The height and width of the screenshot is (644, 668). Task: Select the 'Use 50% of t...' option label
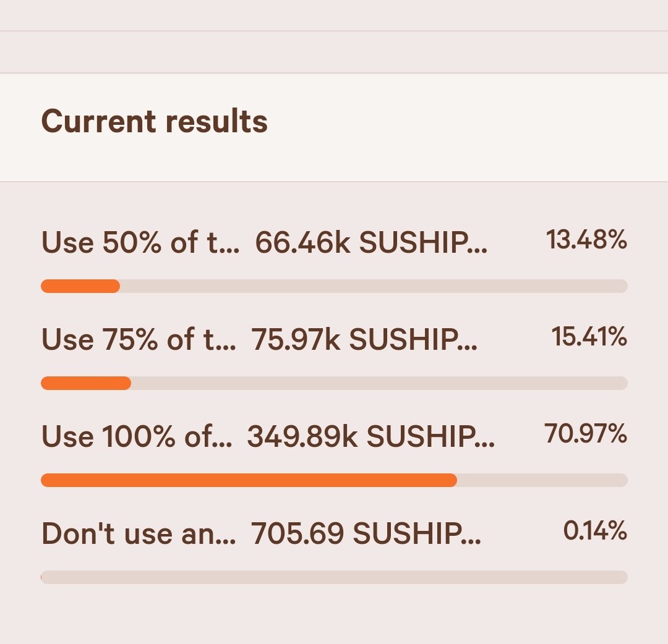point(140,242)
